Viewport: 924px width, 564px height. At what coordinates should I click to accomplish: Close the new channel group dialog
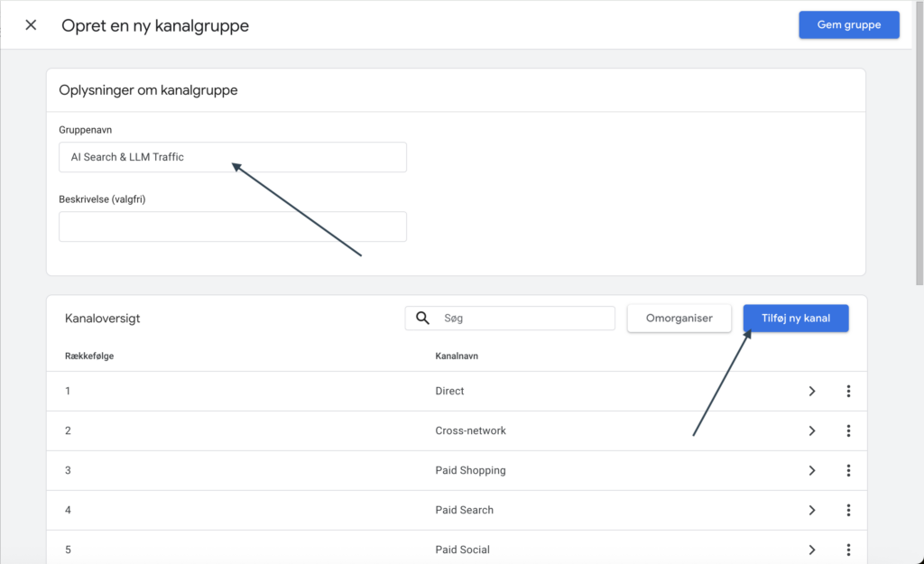click(x=31, y=25)
